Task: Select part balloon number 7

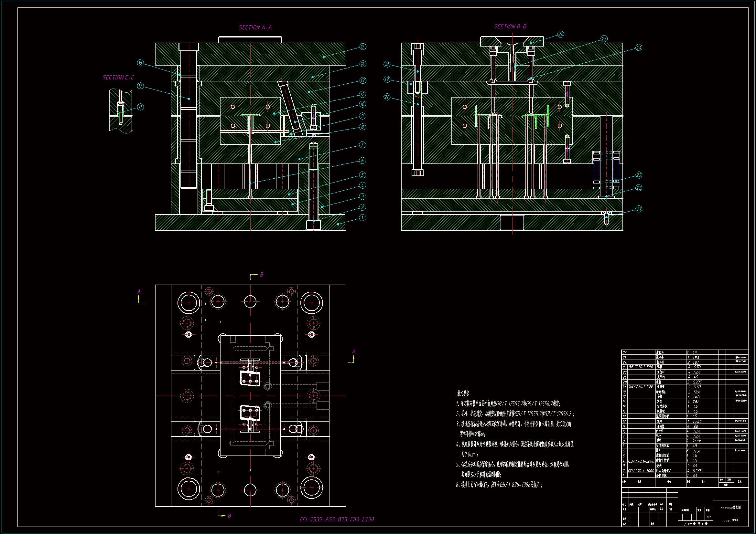Action: coord(362,145)
